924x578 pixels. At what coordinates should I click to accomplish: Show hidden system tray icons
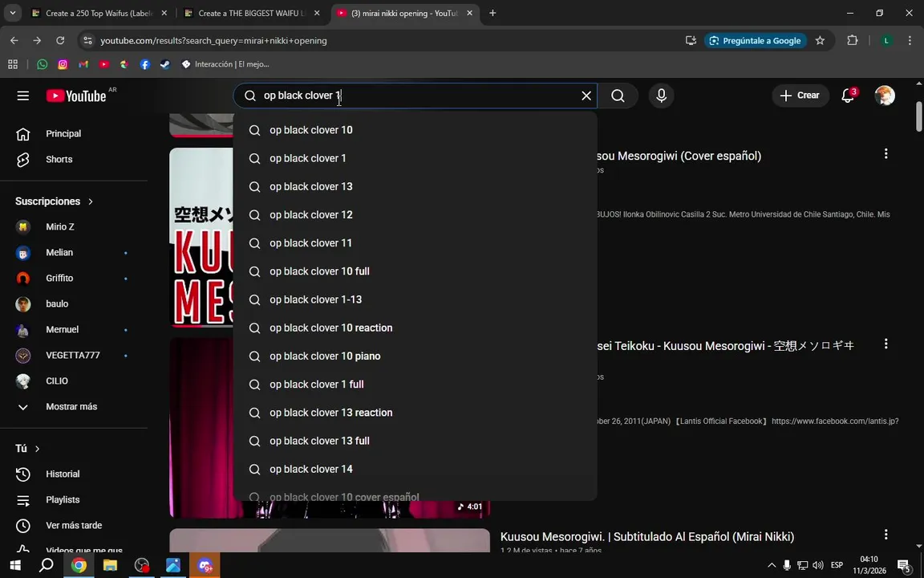pos(772,566)
